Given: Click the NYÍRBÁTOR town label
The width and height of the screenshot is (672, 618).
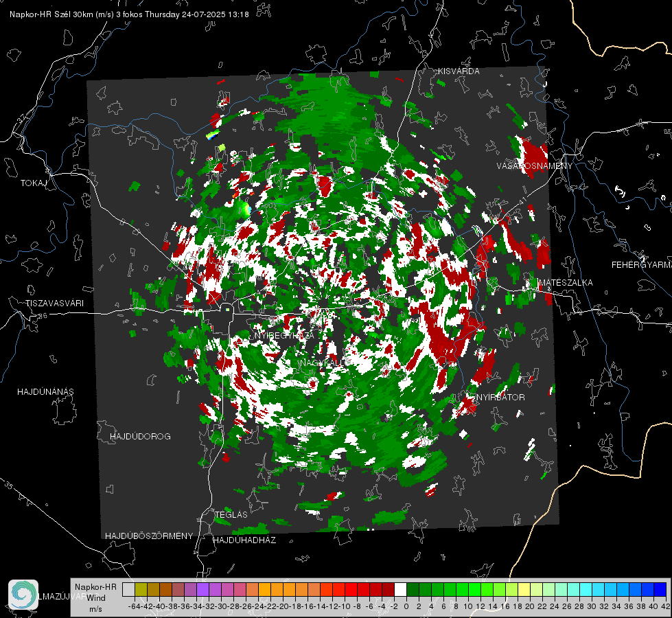Looking at the screenshot, I should (500, 398).
